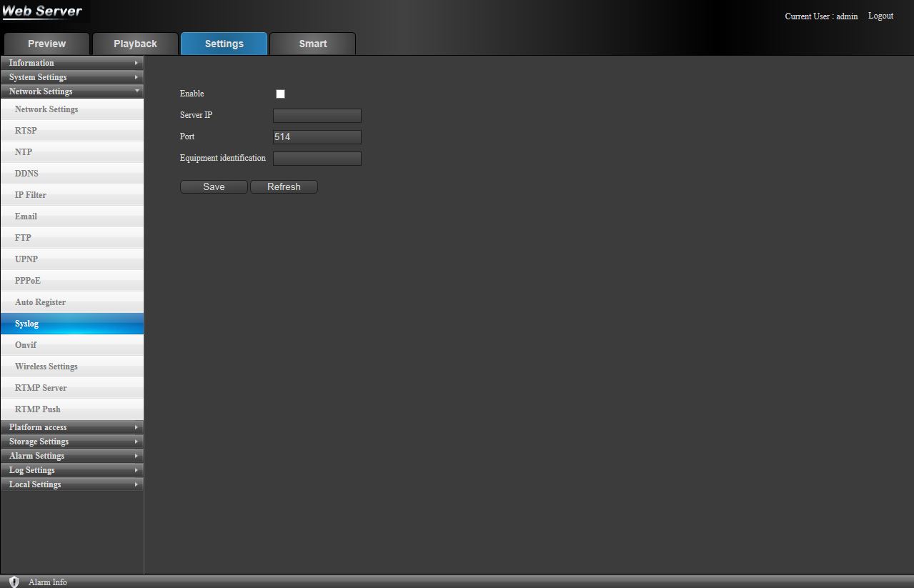Select the Equipment identification text box
Screen dimensions: 914x588
pyautogui.click(x=317, y=159)
